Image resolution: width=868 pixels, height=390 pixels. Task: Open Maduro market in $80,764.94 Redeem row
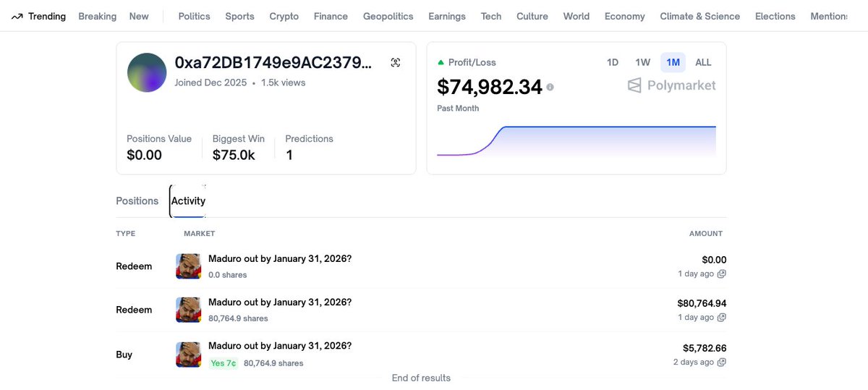pos(280,302)
